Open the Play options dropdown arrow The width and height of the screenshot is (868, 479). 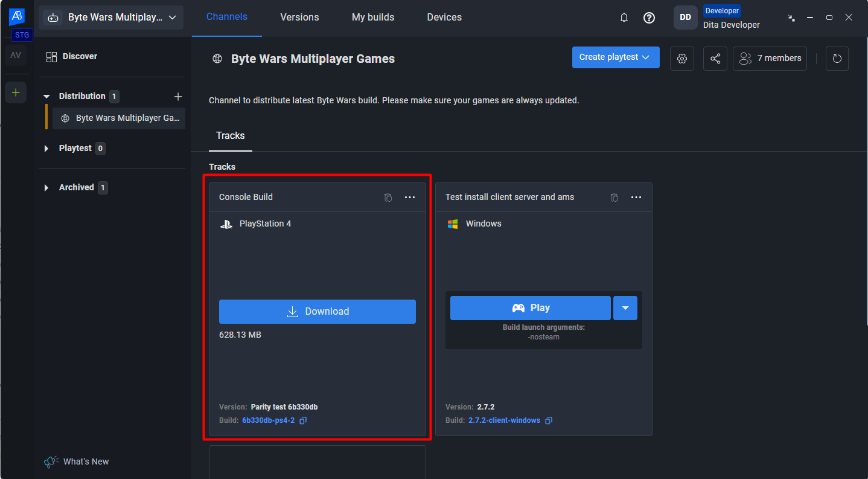pos(625,308)
